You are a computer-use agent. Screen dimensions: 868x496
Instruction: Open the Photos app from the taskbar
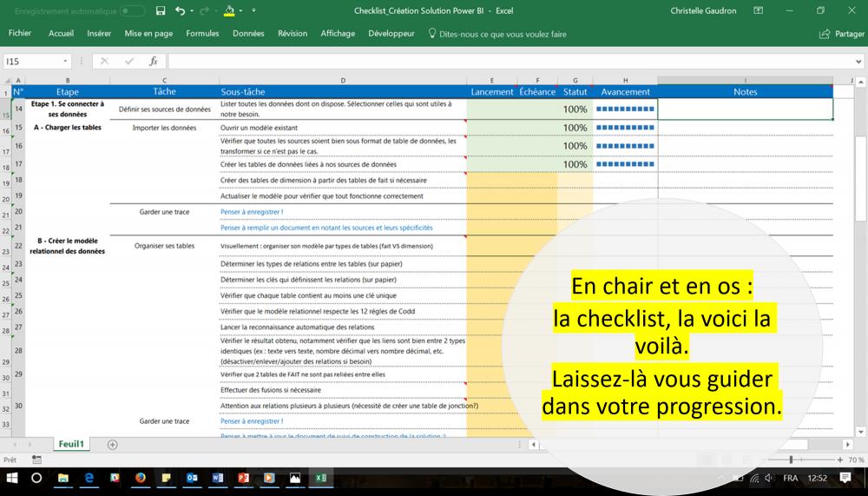(295, 478)
